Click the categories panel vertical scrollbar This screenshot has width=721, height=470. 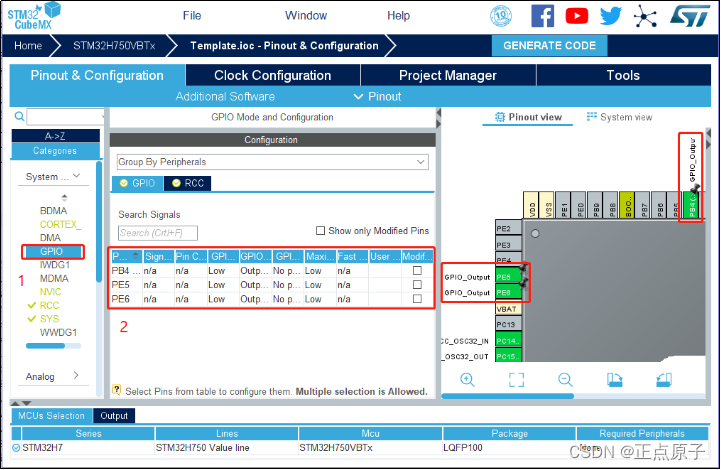[x=98, y=222]
